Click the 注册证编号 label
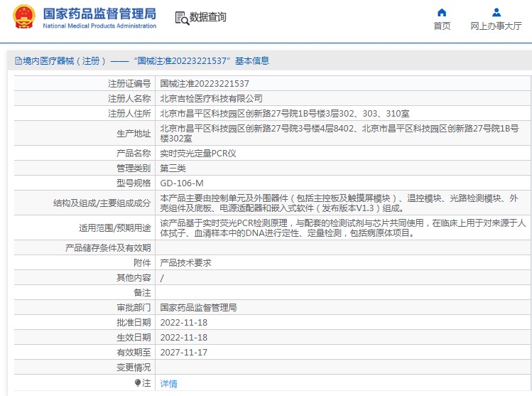 pyautogui.click(x=129, y=84)
